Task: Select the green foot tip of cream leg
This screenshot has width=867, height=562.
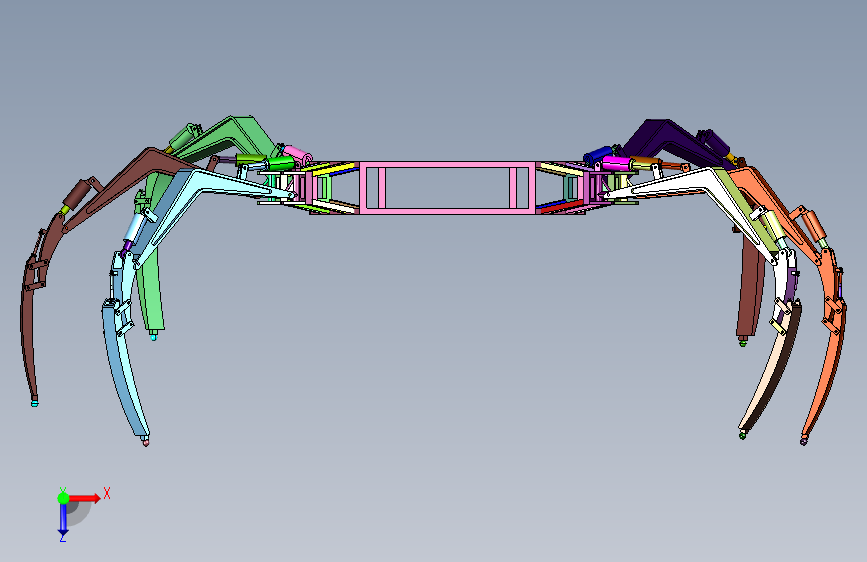Action: (743, 435)
